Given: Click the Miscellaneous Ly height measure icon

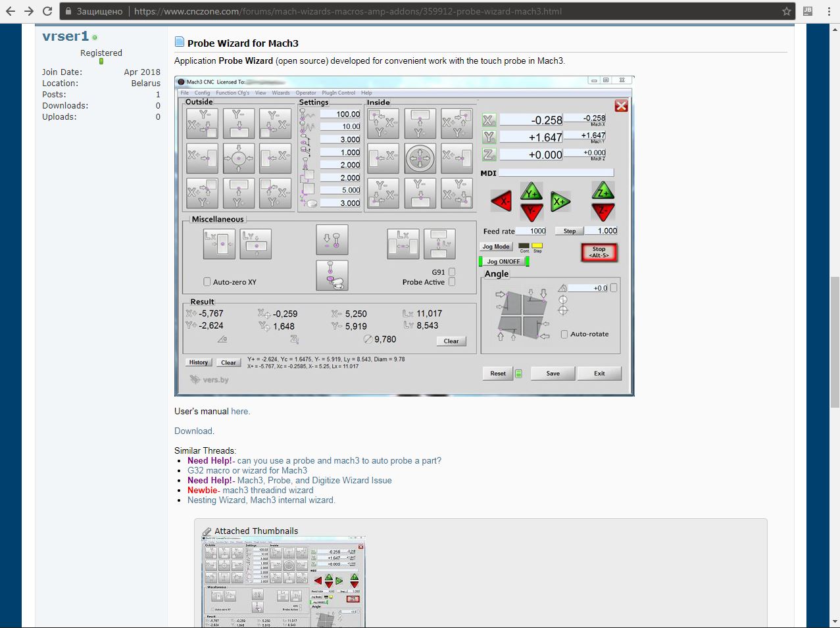Looking at the screenshot, I should point(256,243).
